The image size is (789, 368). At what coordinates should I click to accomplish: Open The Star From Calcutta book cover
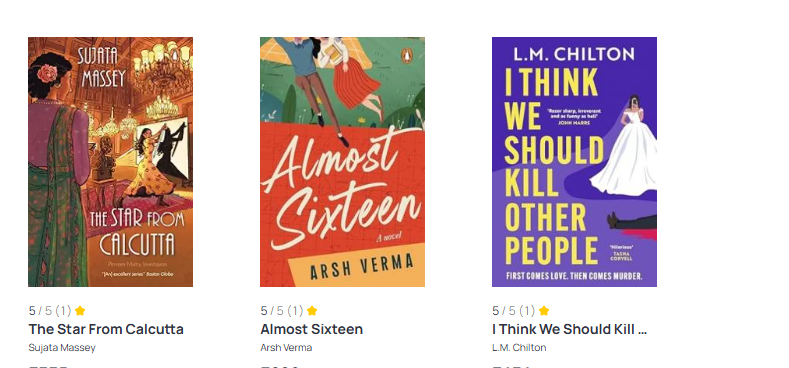coord(110,162)
